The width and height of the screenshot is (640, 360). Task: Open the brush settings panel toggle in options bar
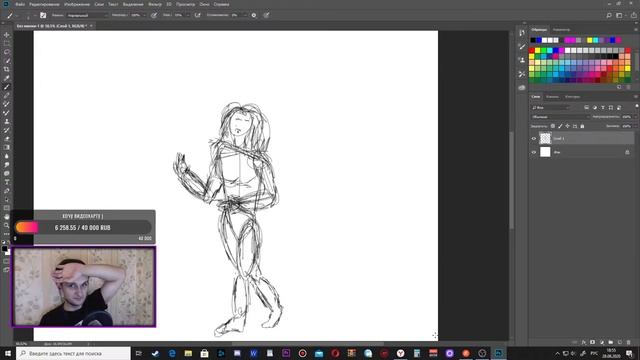pos(43,15)
